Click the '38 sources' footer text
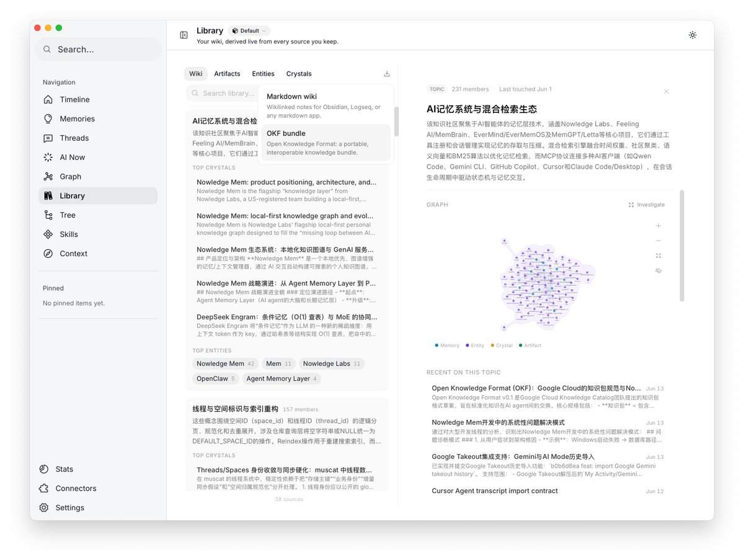Viewport: 744px width, 560px height. point(289,499)
